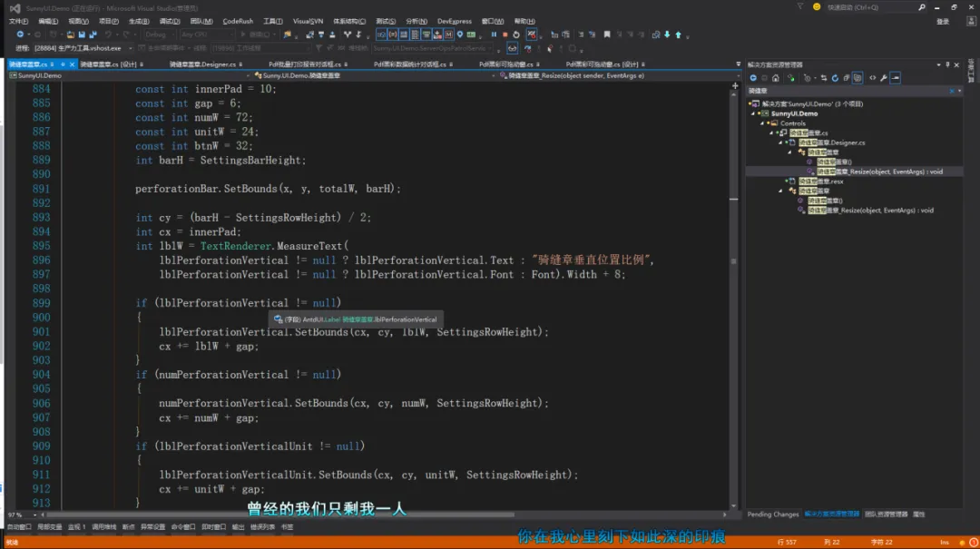
Task: Select the Designer.cs node in Solution Explorer
Action: pyautogui.click(x=831, y=142)
